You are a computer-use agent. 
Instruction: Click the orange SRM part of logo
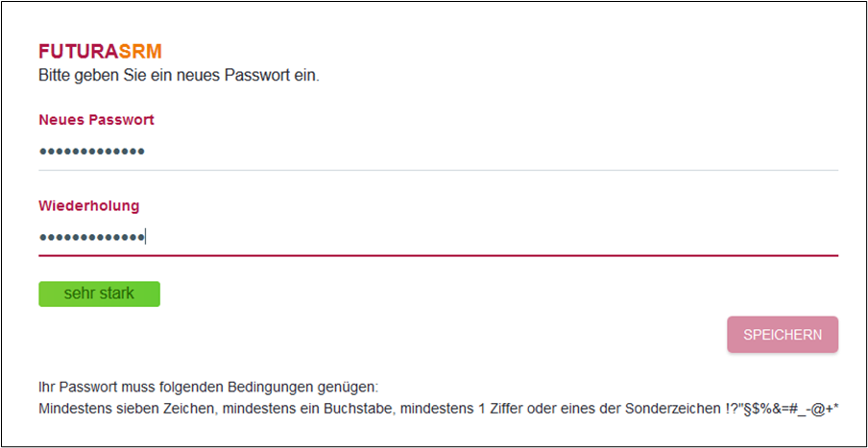click(140, 52)
